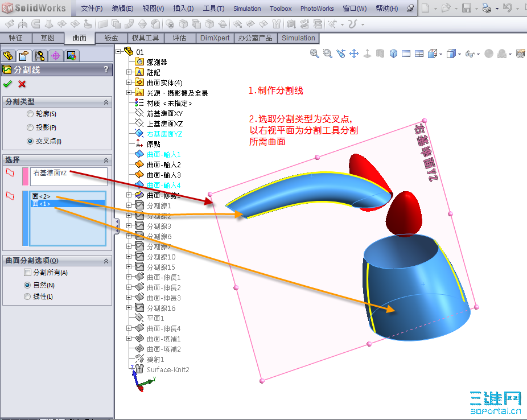Screen dimensions: 527x420
Task: Expand the 曲面实体(4) tree node
Action: pos(129,82)
